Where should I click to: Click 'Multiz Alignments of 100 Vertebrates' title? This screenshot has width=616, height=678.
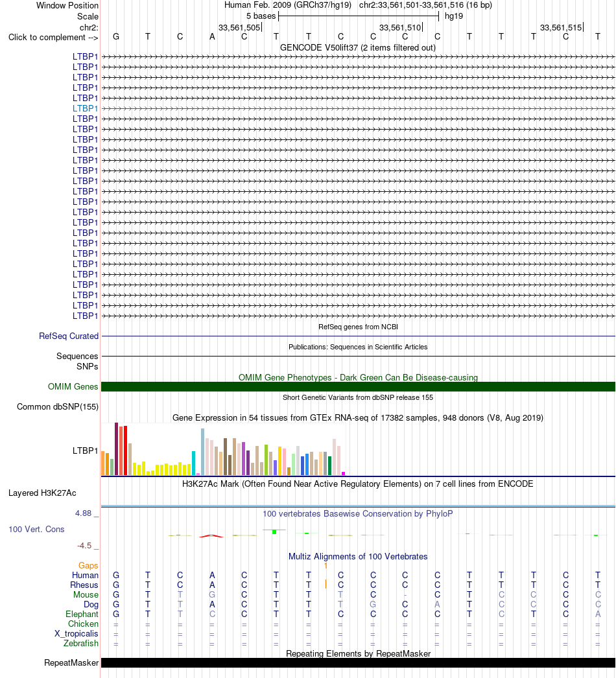pyautogui.click(x=358, y=557)
